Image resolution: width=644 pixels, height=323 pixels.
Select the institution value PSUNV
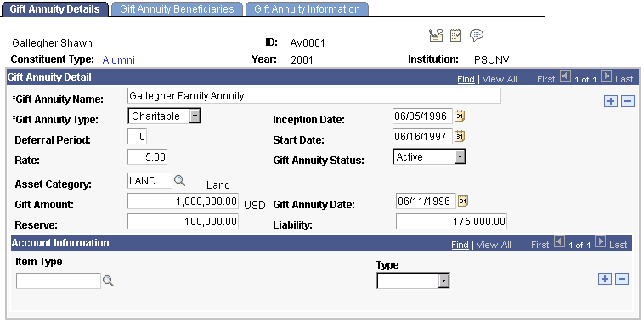coord(492,60)
